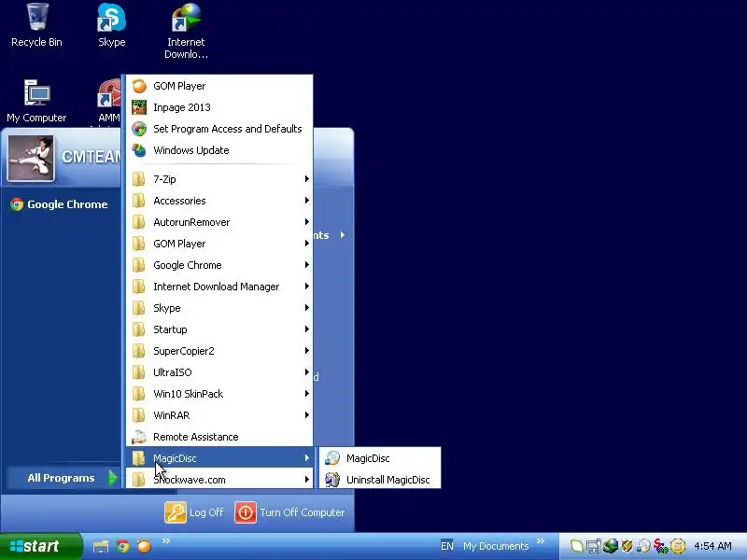The width and height of the screenshot is (747, 560).
Task: Select the highlighted MagicDisc folder entry
Action: pos(219,458)
